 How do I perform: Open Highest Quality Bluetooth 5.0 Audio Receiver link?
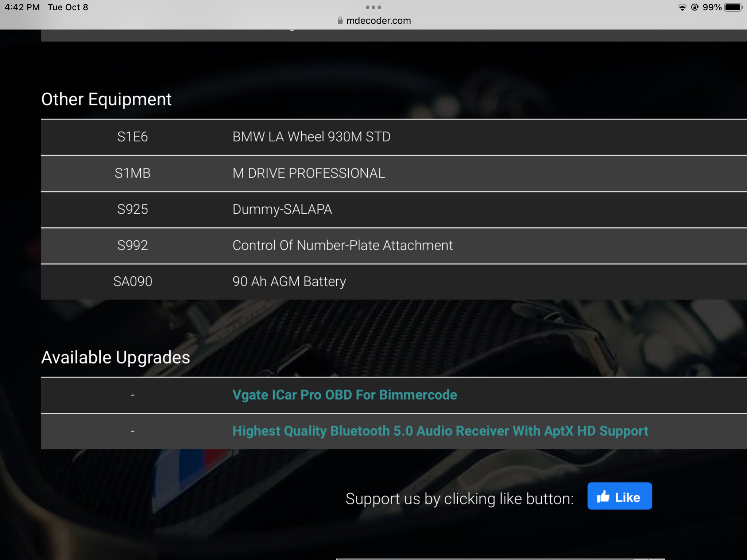(440, 431)
